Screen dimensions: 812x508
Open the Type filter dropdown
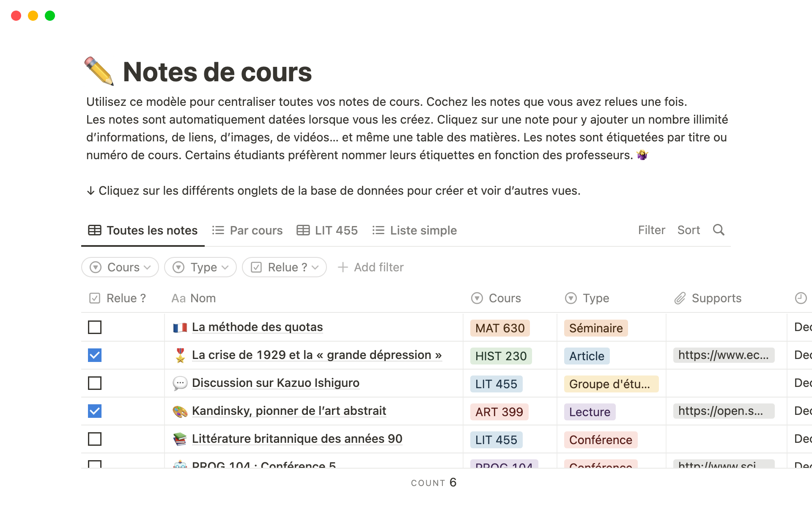coord(200,267)
